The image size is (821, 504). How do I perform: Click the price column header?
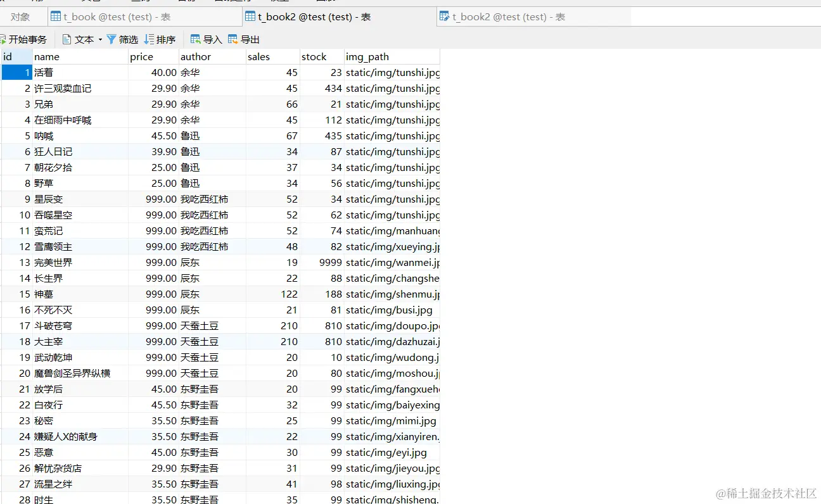click(x=153, y=56)
